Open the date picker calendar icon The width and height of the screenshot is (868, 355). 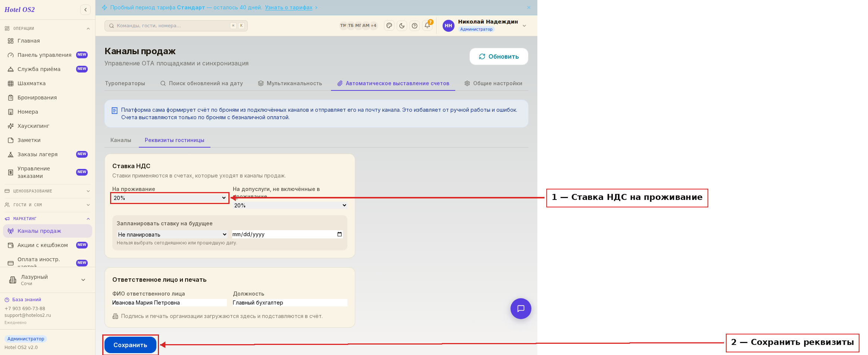(x=340, y=234)
